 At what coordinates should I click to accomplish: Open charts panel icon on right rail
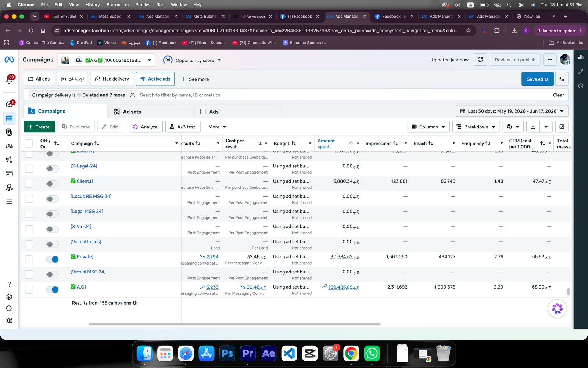tap(581, 57)
